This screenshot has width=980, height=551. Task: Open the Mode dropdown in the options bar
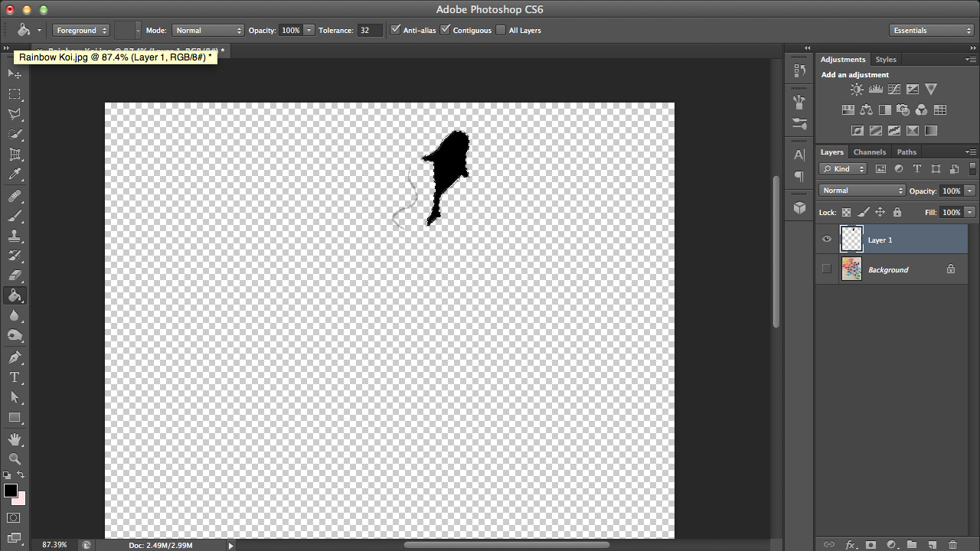[207, 30]
